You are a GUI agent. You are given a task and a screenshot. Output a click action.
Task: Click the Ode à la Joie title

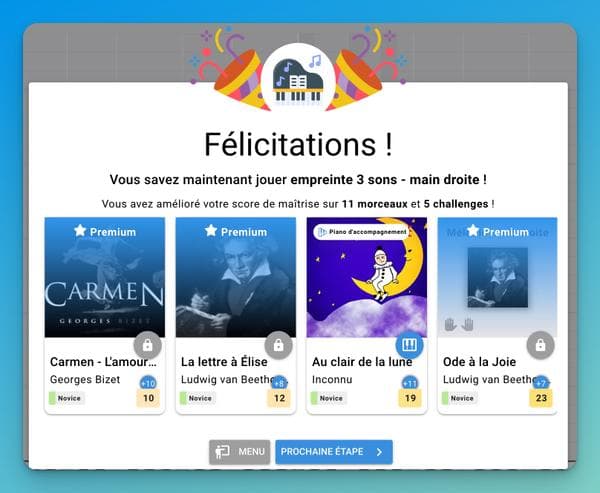[479, 362]
